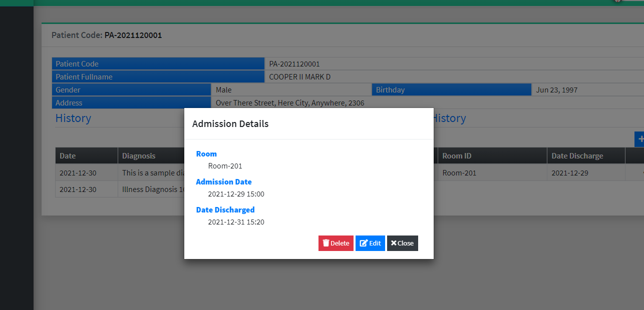Viewport: 644px width, 310px height.
Task: Click the Over There Street address value
Action: coord(290,103)
